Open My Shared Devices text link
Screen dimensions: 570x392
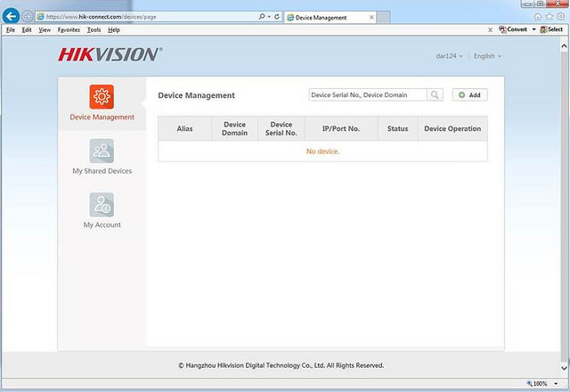tap(102, 171)
